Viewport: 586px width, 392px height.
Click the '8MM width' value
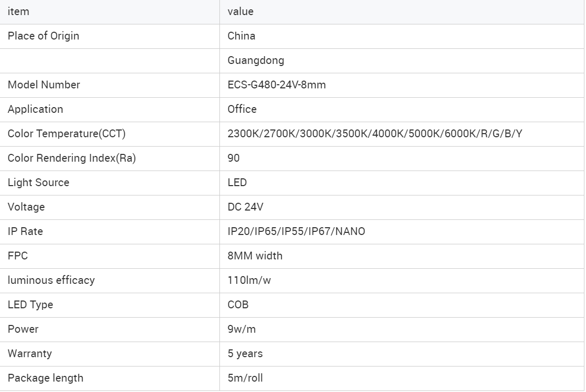(x=255, y=256)
